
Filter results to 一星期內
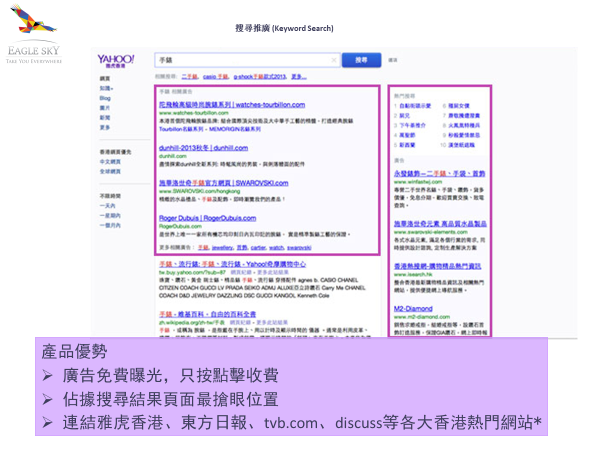(x=110, y=216)
